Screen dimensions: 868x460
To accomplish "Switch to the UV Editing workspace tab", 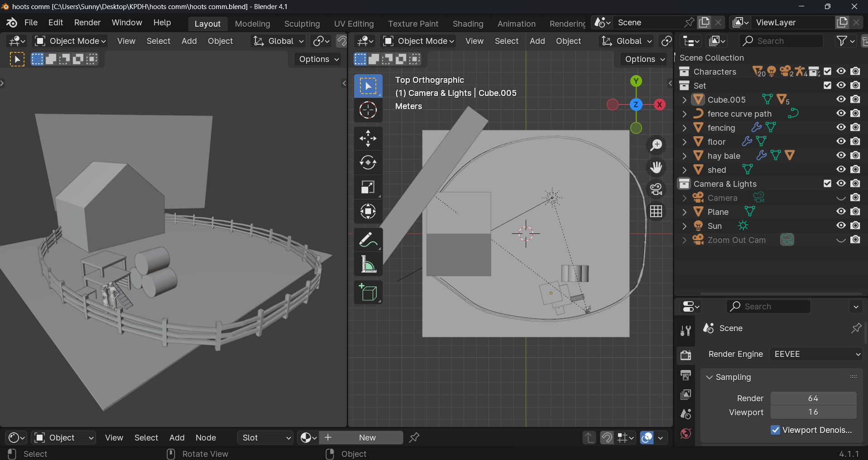I will [354, 24].
